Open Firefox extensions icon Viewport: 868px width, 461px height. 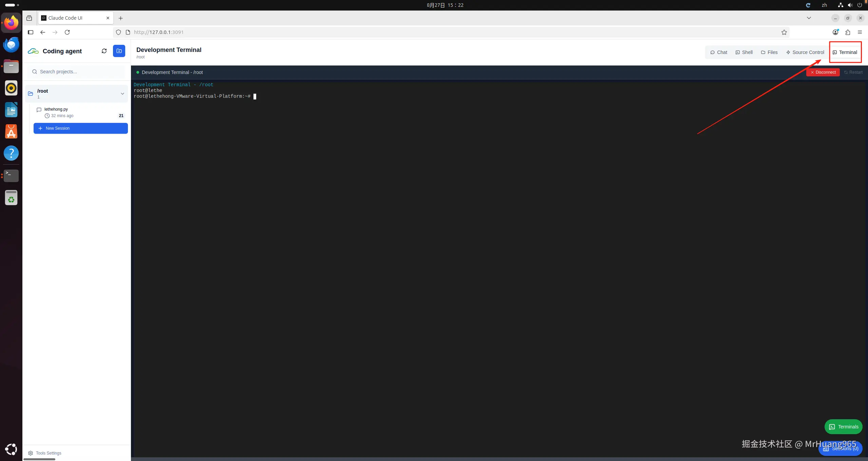[848, 32]
